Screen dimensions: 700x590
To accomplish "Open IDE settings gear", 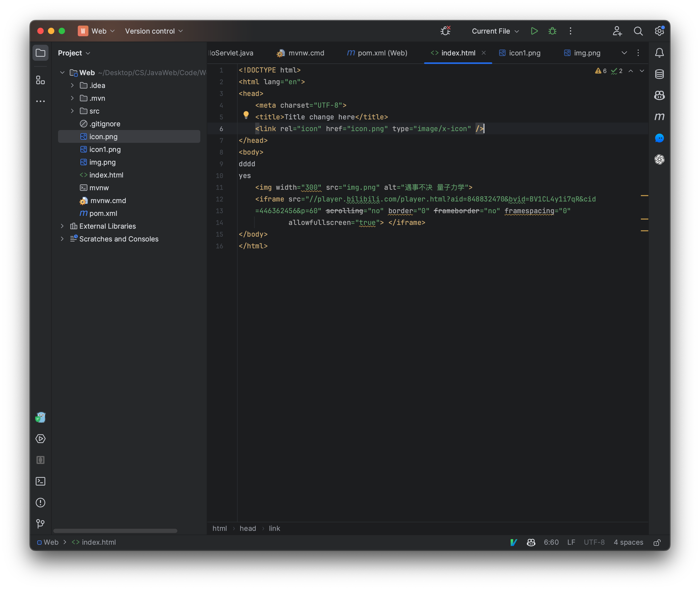I will pyautogui.click(x=659, y=31).
